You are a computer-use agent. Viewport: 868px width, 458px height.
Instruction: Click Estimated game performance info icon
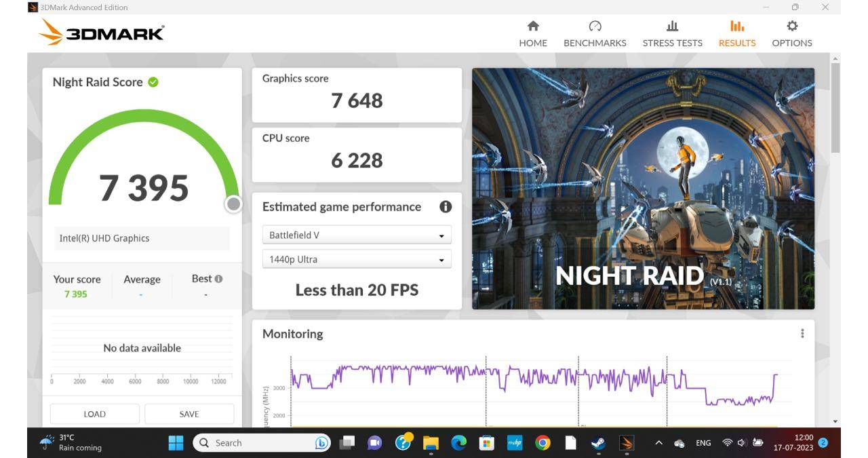pos(446,207)
